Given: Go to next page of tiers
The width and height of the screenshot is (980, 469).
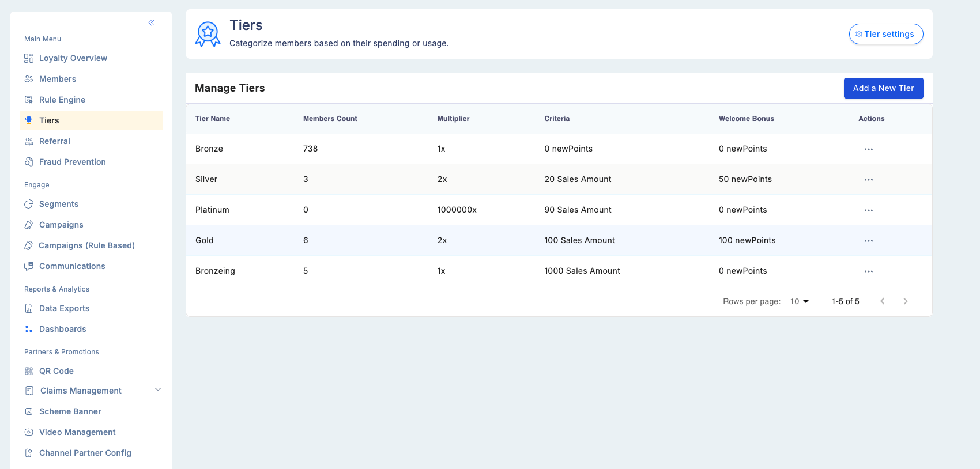Looking at the screenshot, I should click(905, 301).
